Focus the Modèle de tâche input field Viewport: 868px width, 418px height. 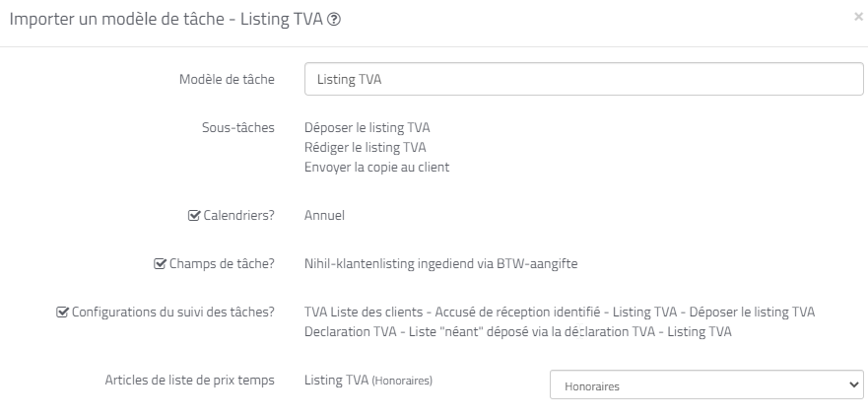584,79
